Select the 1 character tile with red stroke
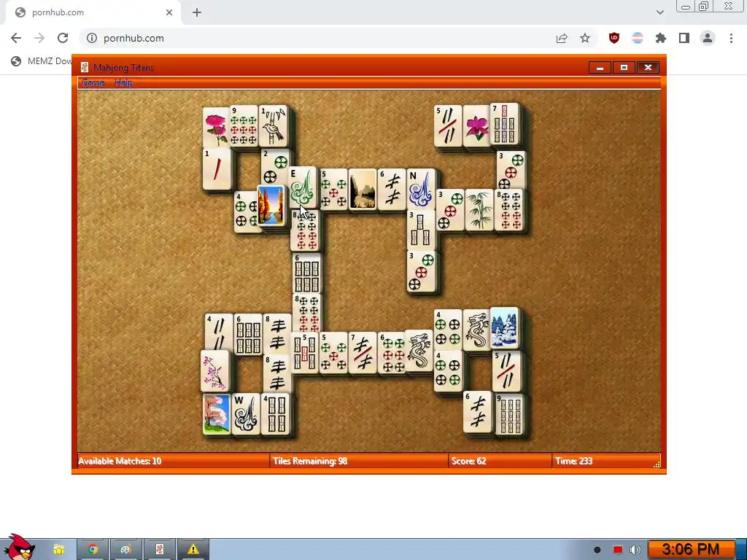The height and width of the screenshot is (560, 747). pos(217,168)
